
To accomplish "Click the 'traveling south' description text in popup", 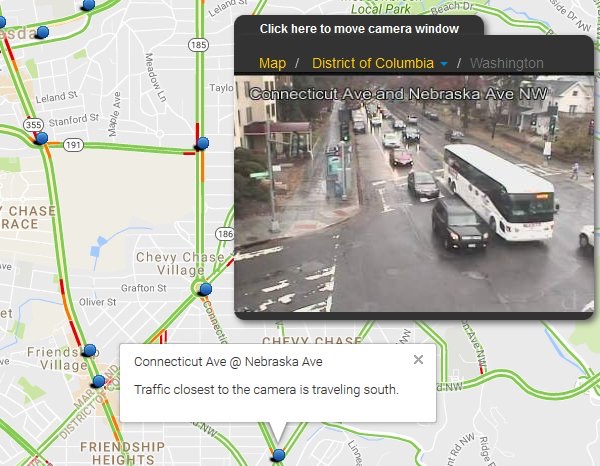I will pos(266,389).
